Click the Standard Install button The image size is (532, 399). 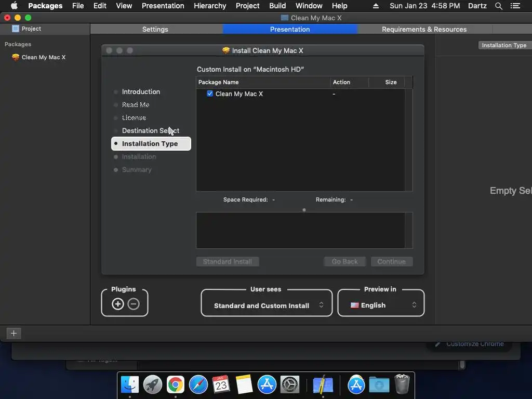tap(228, 262)
